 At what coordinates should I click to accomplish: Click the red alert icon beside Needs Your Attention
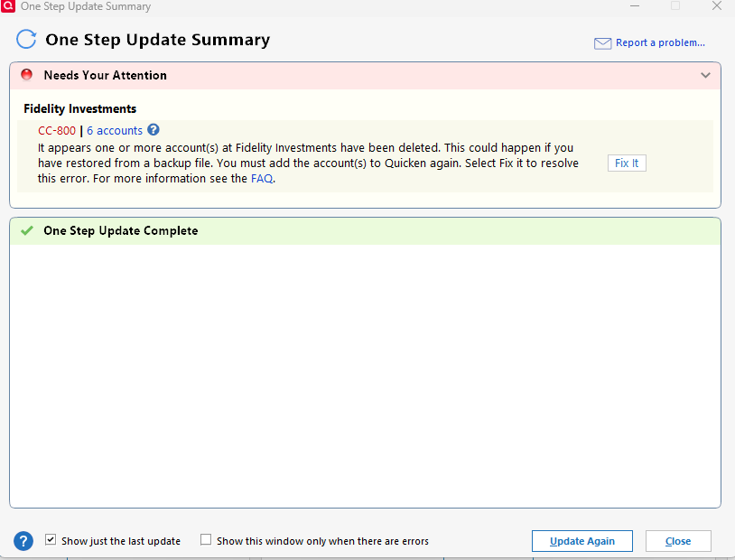pyautogui.click(x=27, y=75)
